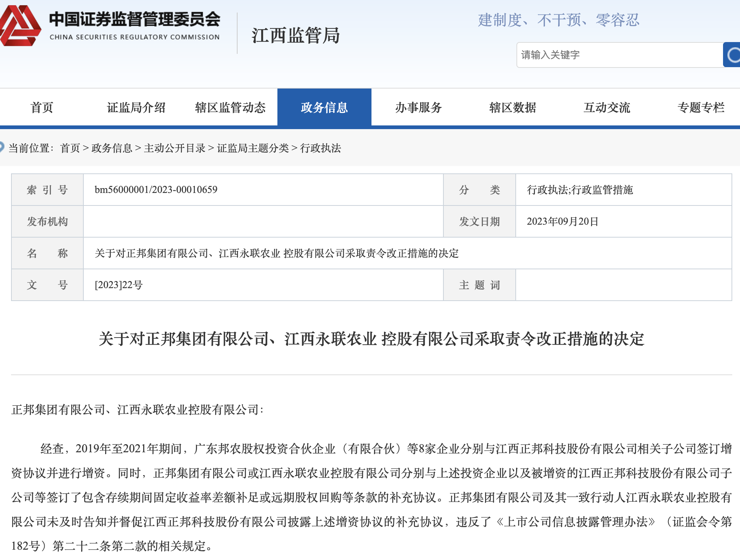Click the 行政执法 breadcrumb link
This screenshot has width=740, height=560.
321,148
